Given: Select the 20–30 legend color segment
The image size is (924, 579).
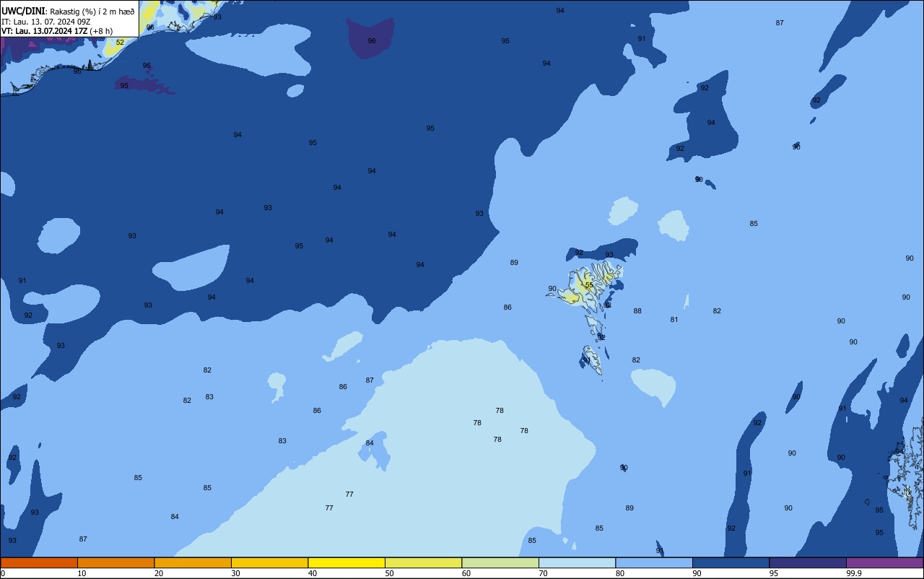Looking at the screenshot, I should click(193, 562).
